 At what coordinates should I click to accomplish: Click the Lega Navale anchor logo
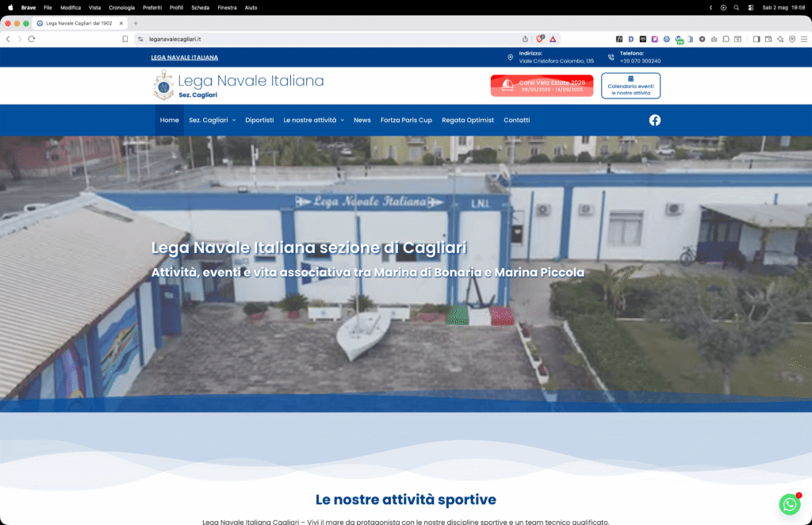coord(163,85)
